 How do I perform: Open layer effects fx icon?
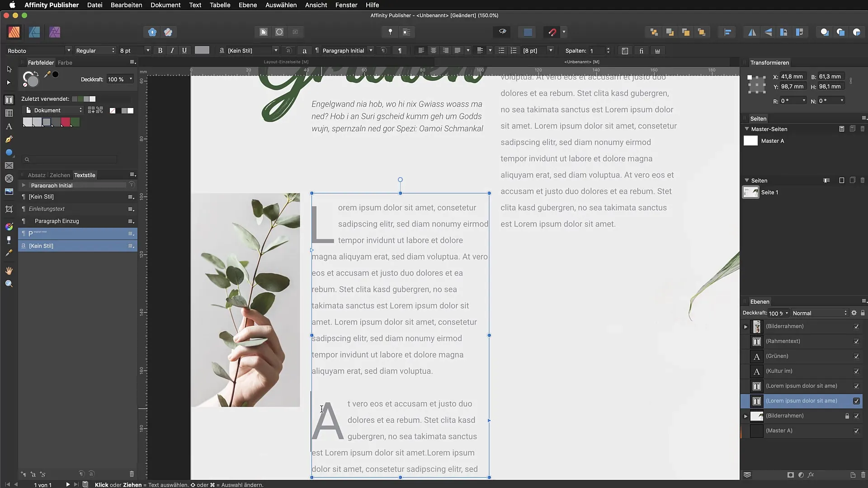point(811,475)
